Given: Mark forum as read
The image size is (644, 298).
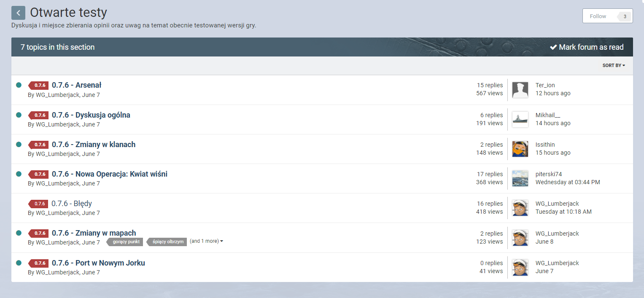Looking at the screenshot, I should (587, 47).
